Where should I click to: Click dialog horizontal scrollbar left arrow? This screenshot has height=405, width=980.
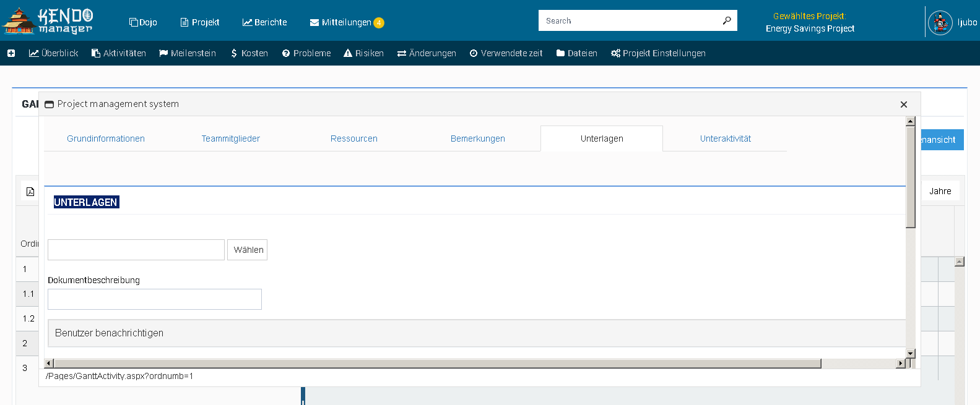(49, 364)
